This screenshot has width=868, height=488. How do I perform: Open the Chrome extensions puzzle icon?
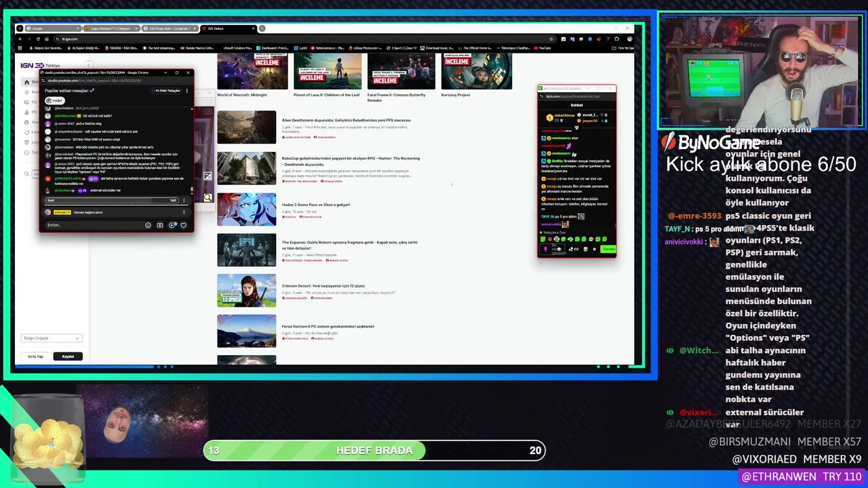click(x=616, y=39)
